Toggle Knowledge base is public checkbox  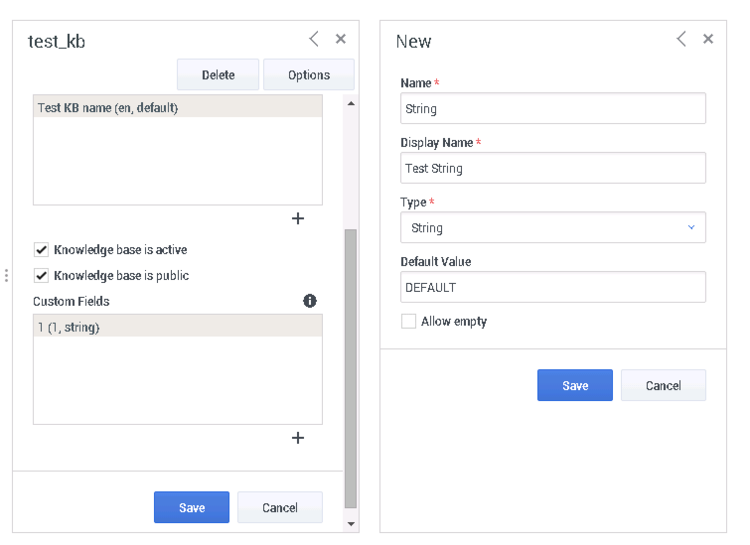(x=41, y=275)
